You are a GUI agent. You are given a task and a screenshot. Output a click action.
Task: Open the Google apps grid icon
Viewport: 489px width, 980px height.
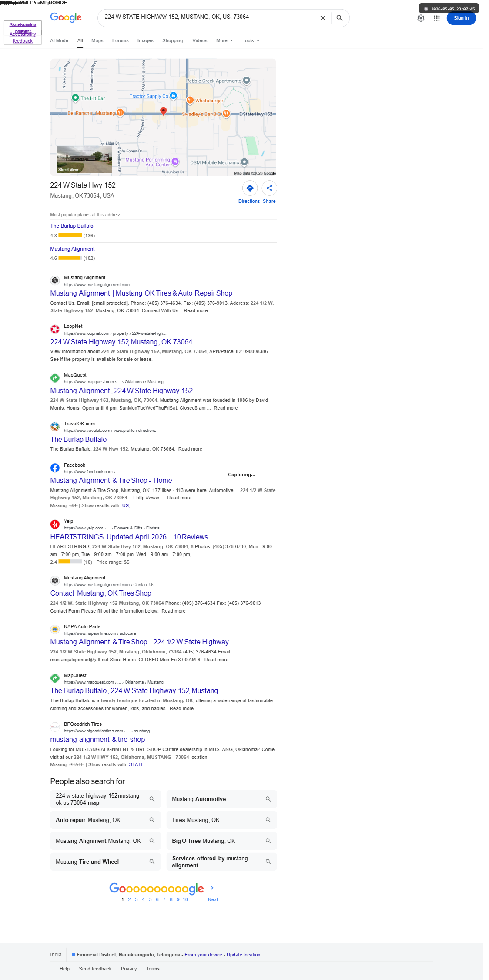click(x=437, y=18)
